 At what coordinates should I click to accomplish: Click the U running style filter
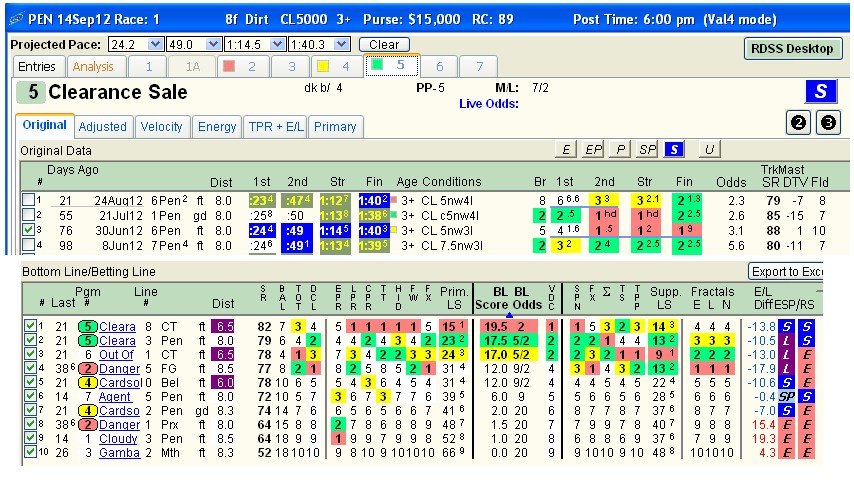tap(709, 149)
